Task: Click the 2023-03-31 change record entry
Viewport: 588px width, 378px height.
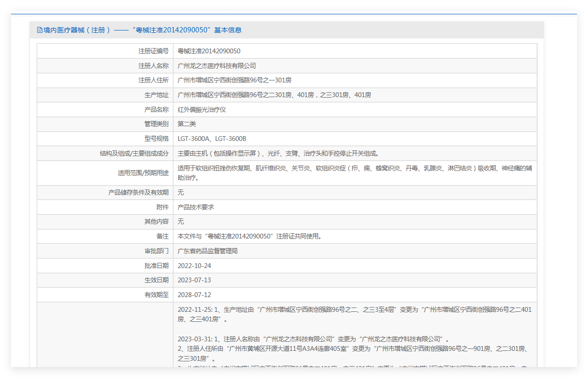Action: [x=313, y=339]
